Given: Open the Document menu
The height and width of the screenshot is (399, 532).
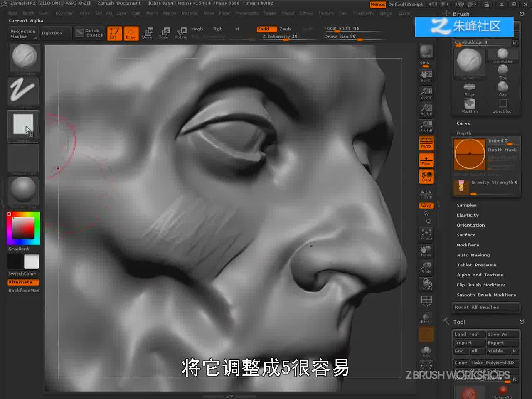Looking at the screenshot, I should (x=64, y=13).
